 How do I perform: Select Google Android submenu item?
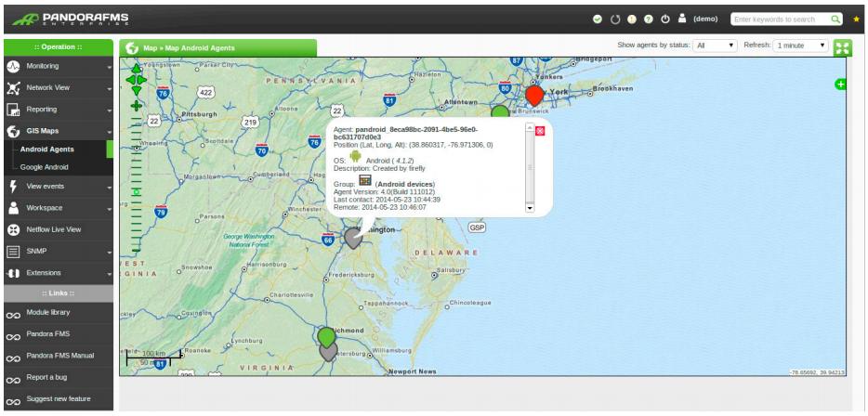45,167
